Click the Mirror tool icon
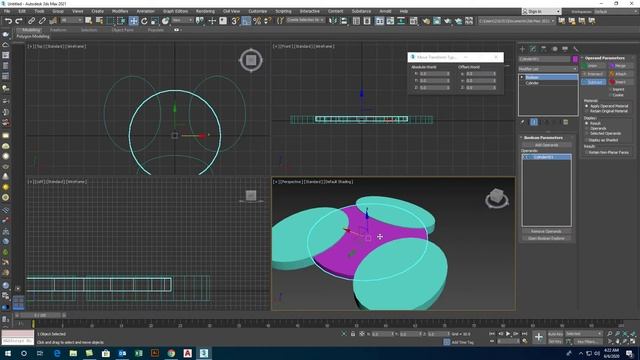Image resolution: width=640 pixels, height=360 pixels. [333, 21]
